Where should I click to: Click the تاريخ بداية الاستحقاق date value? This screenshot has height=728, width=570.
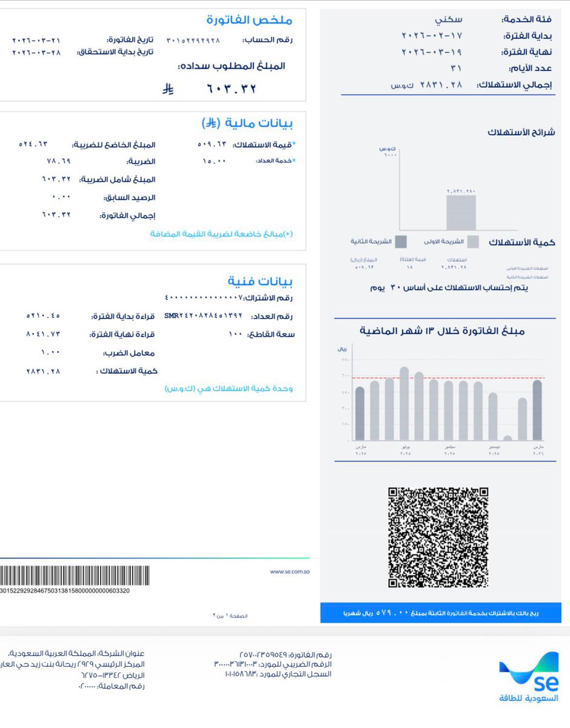click(x=36, y=52)
